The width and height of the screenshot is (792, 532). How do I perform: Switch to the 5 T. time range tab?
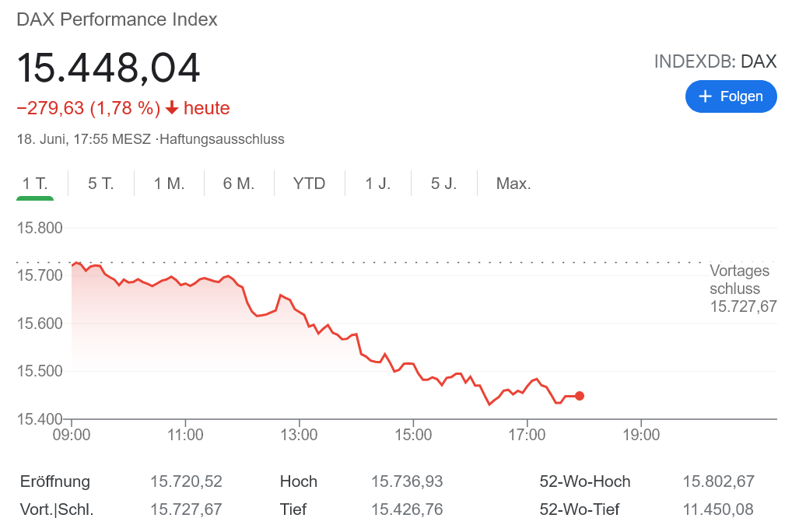click(x=100, y=183)
